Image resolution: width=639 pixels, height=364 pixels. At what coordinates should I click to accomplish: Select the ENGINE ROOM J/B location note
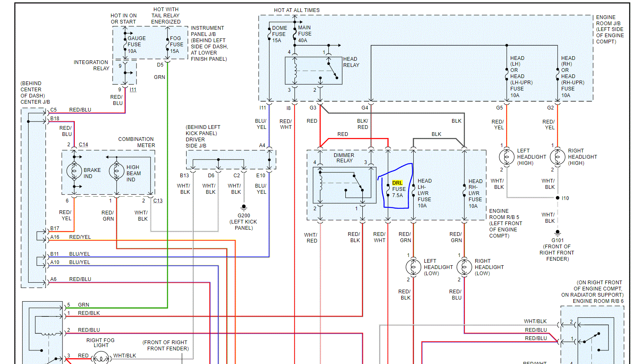610,29
